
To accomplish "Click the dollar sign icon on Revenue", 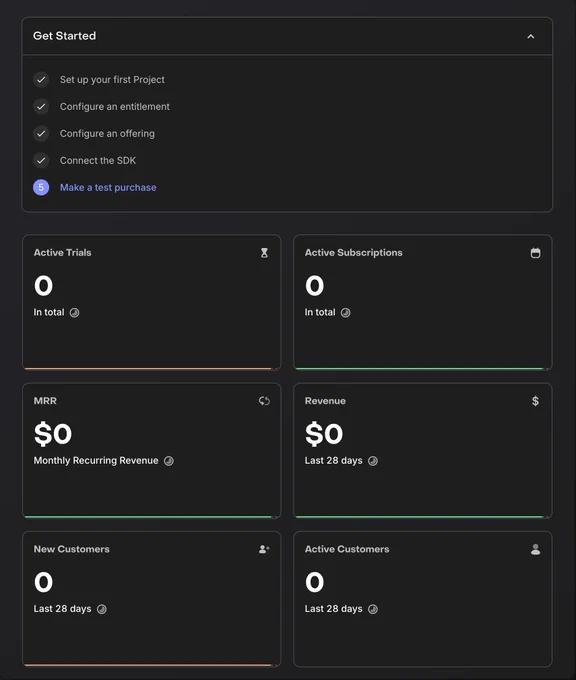I will [x=535, y=401].
